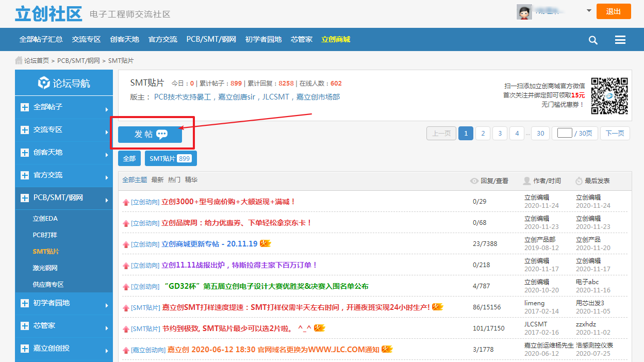Expand 交流专区 plus icon in sidebar
This screenshot has width=644, height=362.
(25, 130)
